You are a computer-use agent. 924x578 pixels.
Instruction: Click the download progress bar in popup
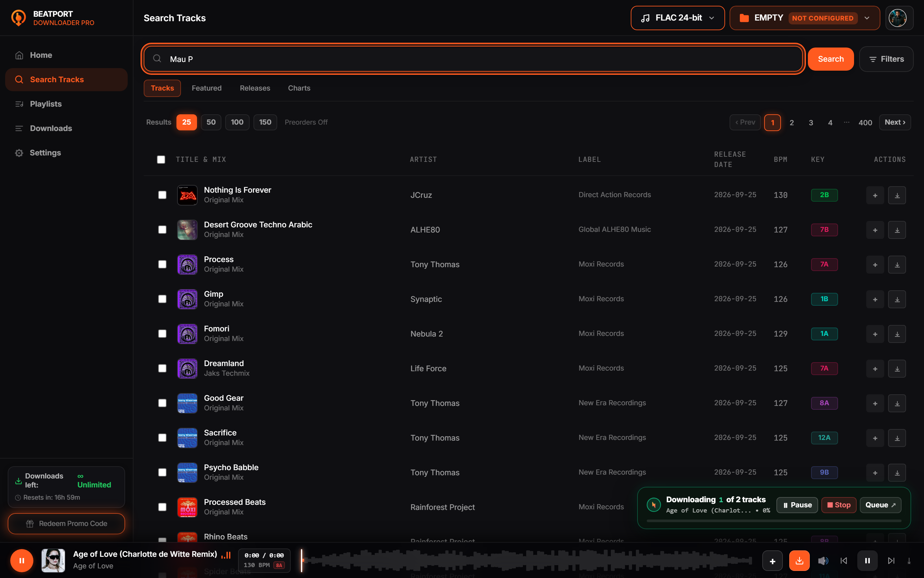pyautogui.click(x=774, y=521)
